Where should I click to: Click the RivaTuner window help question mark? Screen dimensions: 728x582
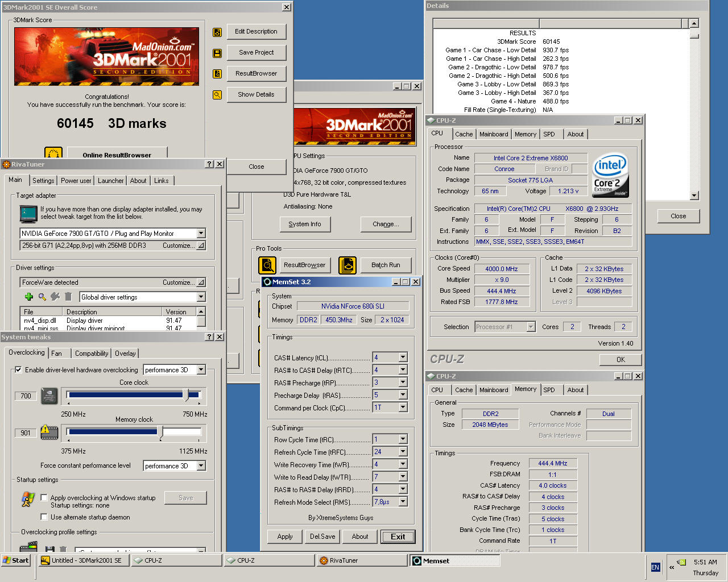click(x=209, y=164)
